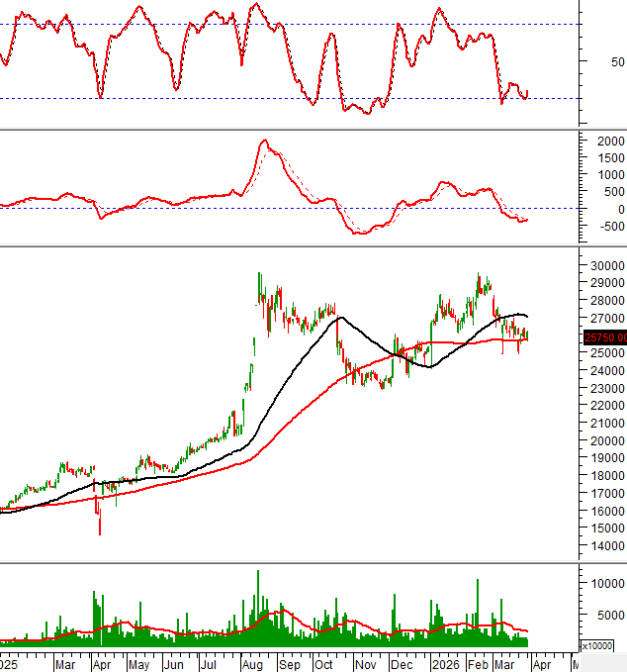Click the x10000 volume scale label
This screenshot has width=627, height=672.
(596, 645)
